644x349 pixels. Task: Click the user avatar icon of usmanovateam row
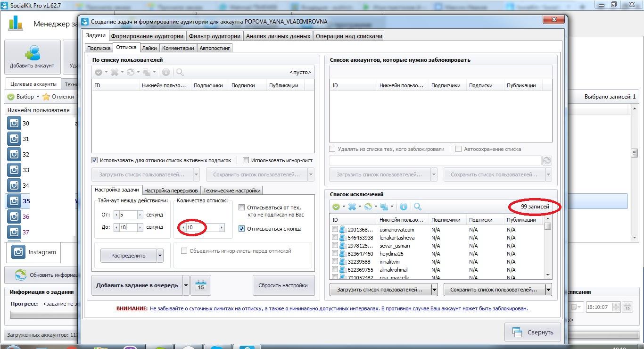click(x=343, y=230)
